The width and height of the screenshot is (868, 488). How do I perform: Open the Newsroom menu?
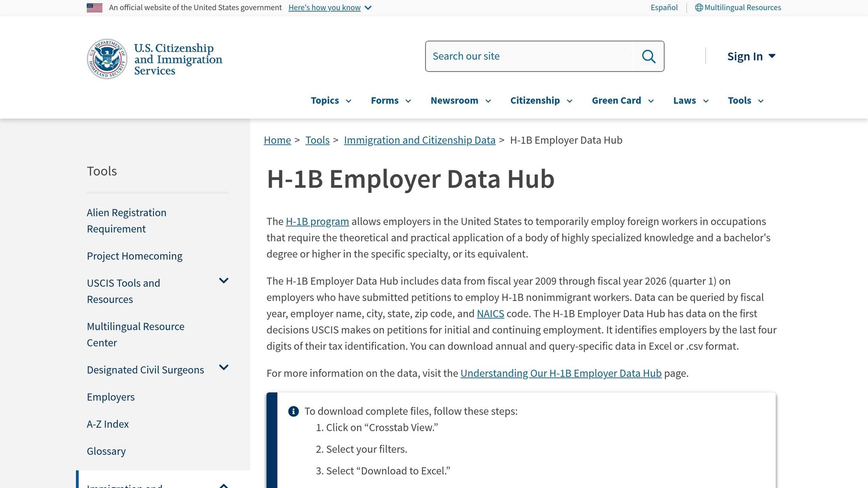point(460,100)
